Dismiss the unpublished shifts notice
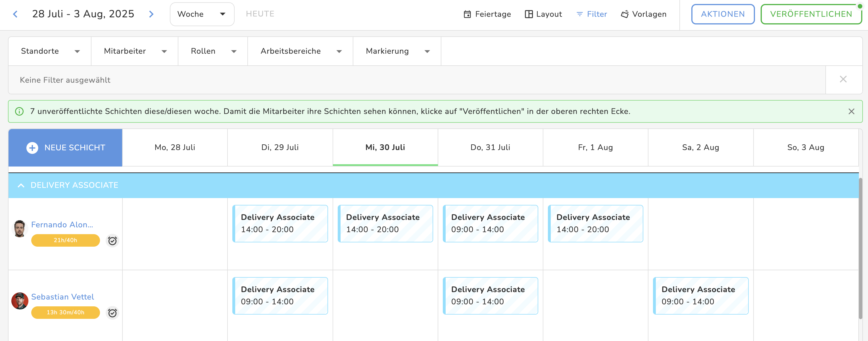 (x=851, y=111)
